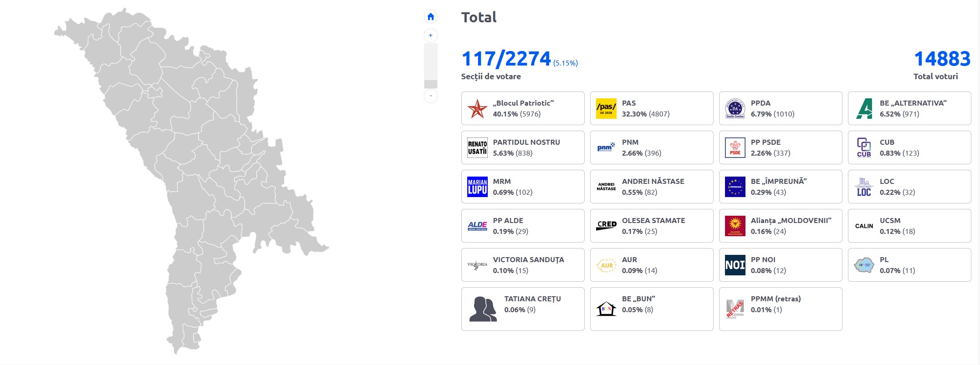
Task: Click the blue Marian Lupu logo
Action: pyautogui.click(x=477, y=187)
